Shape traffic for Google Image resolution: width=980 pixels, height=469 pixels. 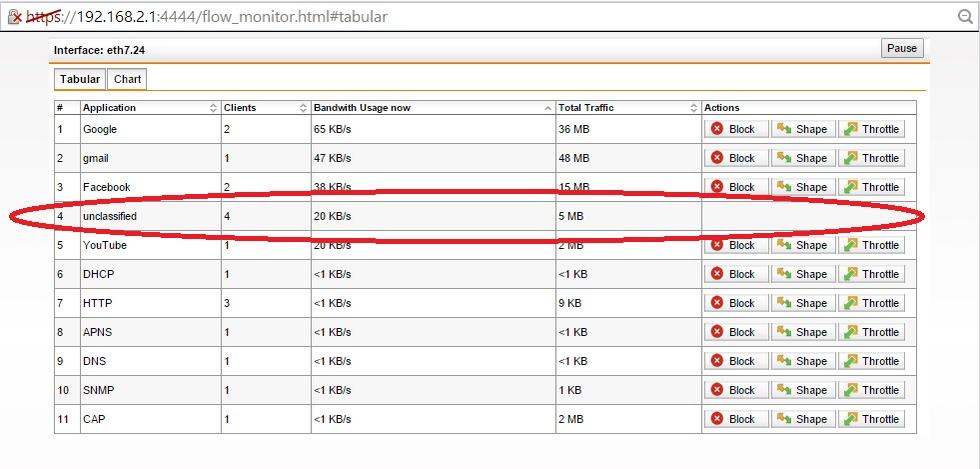803,129
